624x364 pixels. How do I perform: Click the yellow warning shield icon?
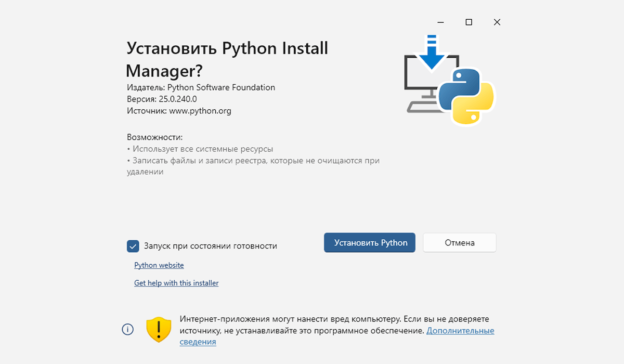click(x=159, y=329)
